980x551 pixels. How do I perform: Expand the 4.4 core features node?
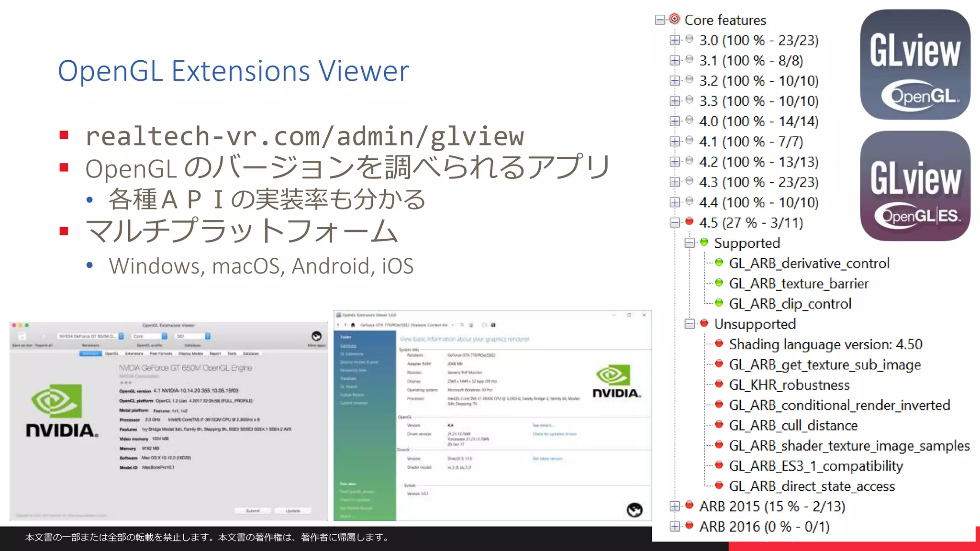pos(675,202)
